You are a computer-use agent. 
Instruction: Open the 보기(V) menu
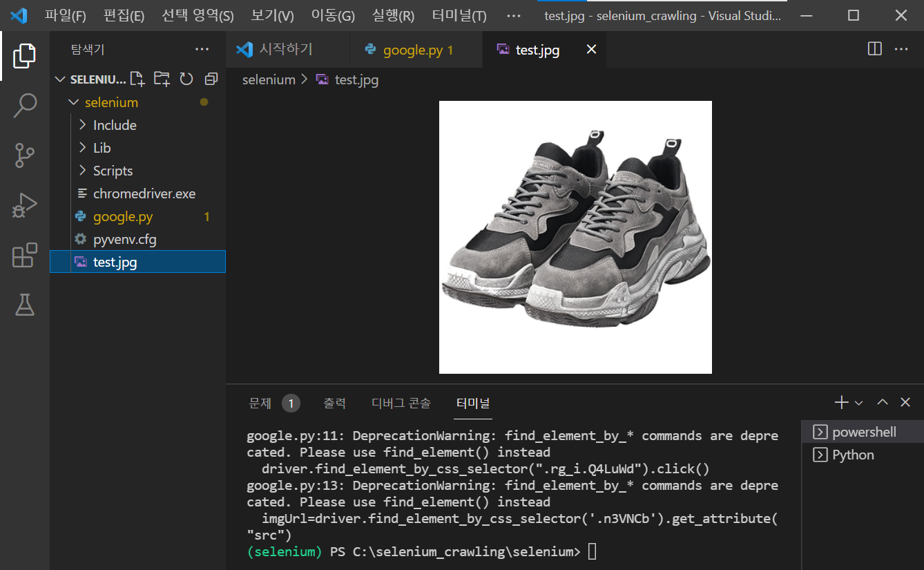point(272,16)
